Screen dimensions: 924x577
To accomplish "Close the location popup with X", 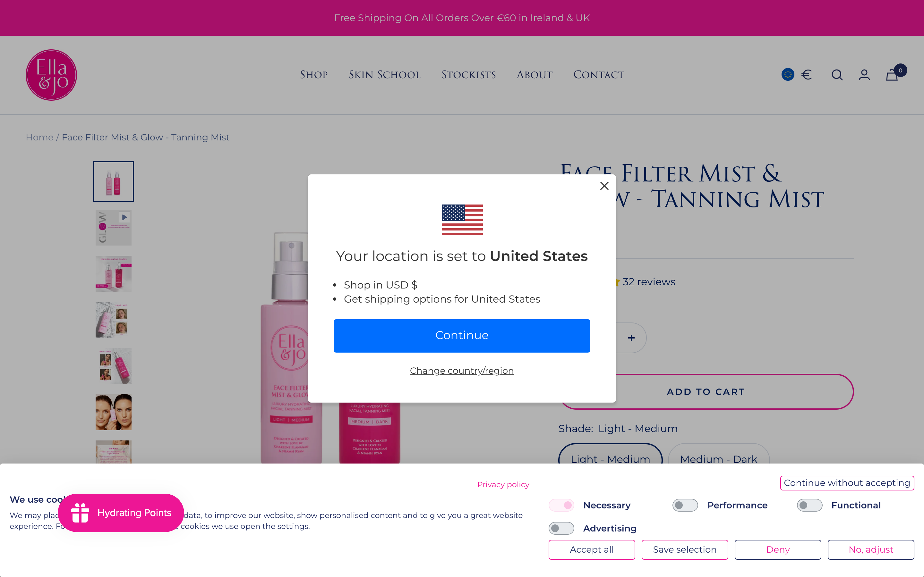I will tap(604, 186).
